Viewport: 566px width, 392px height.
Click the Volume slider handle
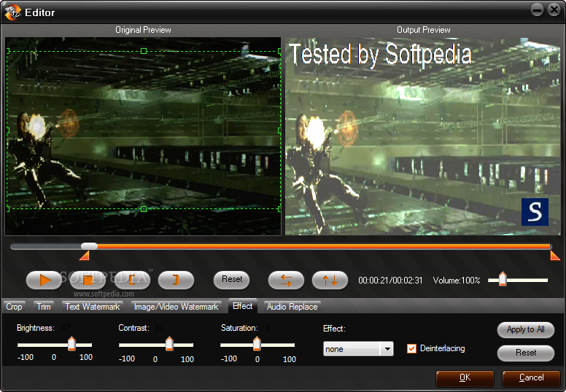(503, 279)
